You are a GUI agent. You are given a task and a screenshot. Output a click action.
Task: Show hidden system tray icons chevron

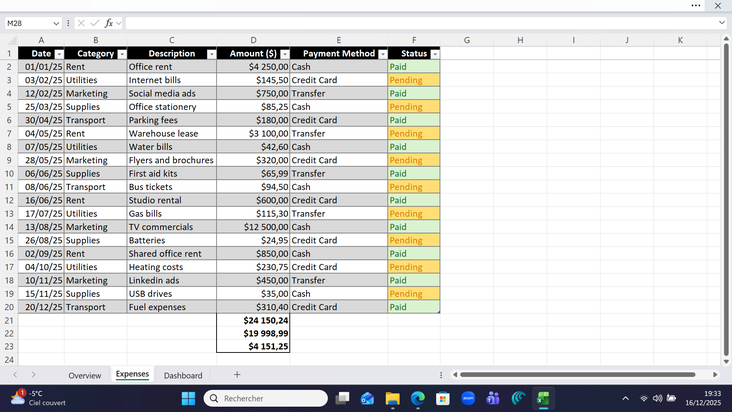tap(626, 398)
